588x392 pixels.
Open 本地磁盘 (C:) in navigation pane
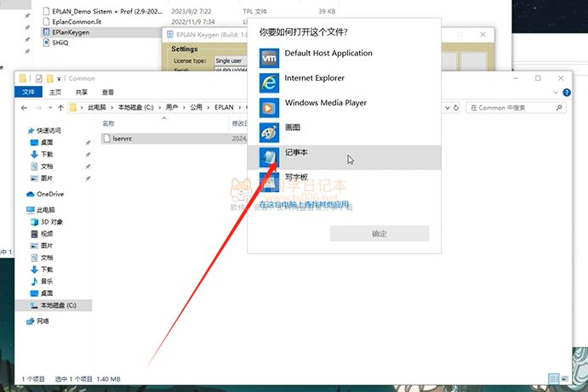pos(59,304)
